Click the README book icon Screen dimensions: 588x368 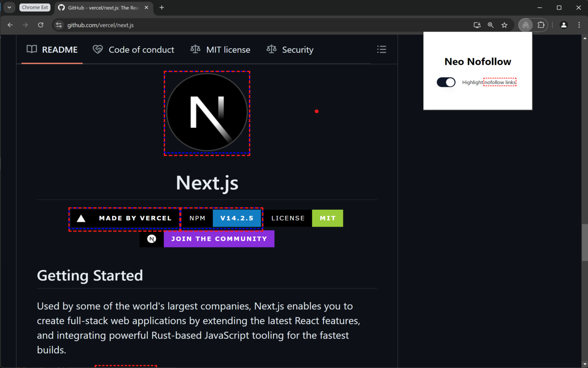click(x=31, y=49)
